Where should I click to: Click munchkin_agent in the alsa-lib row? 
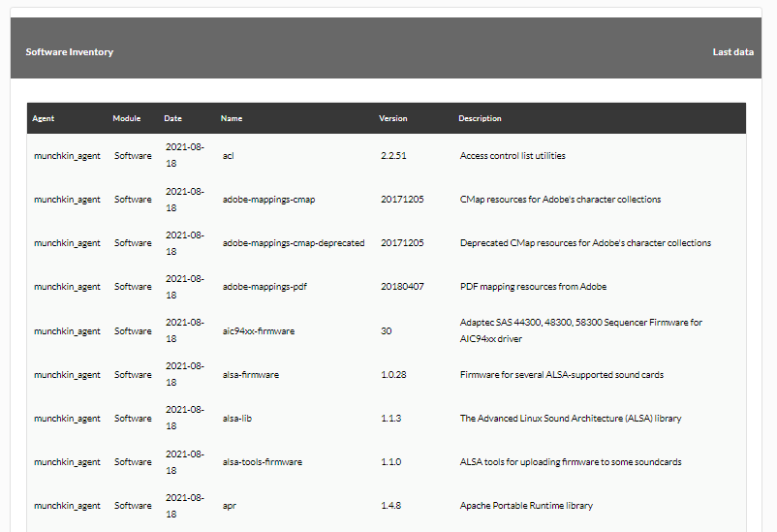pyautogui.click(x=67, y=419)
